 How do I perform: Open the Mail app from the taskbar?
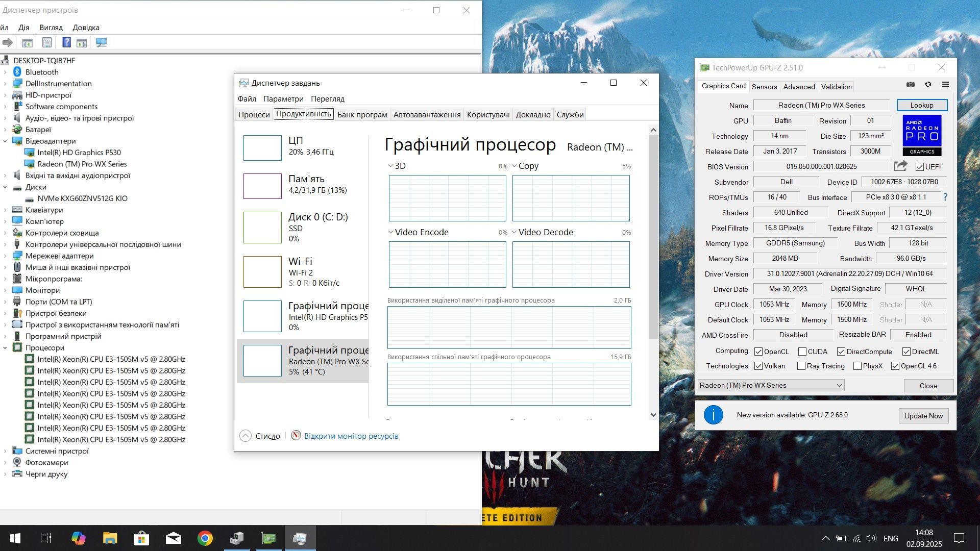[x=174, y=538]
